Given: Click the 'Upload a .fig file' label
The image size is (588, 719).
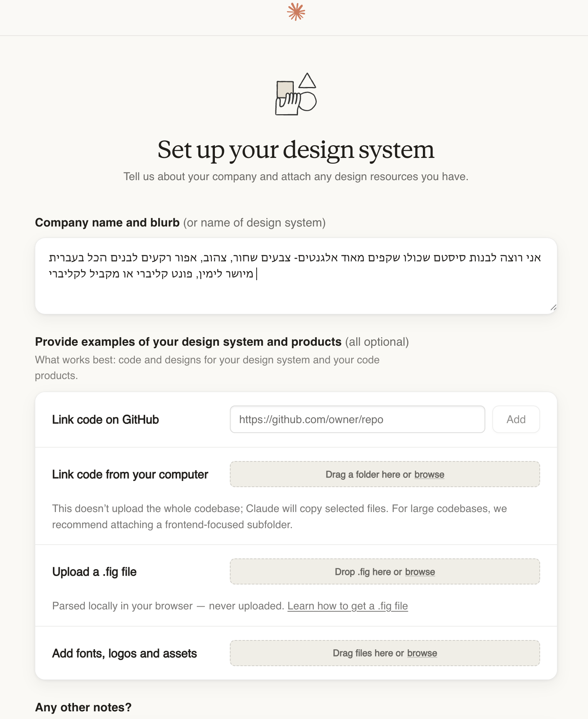Looking at the screenshot, I should [94, 572].
